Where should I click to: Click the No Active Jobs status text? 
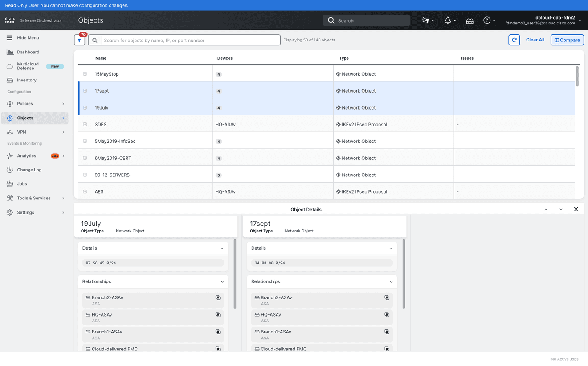tap(564, 359)
